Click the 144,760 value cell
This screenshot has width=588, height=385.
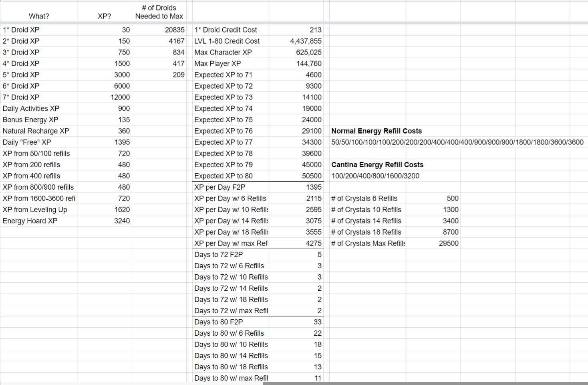(296, 63)
